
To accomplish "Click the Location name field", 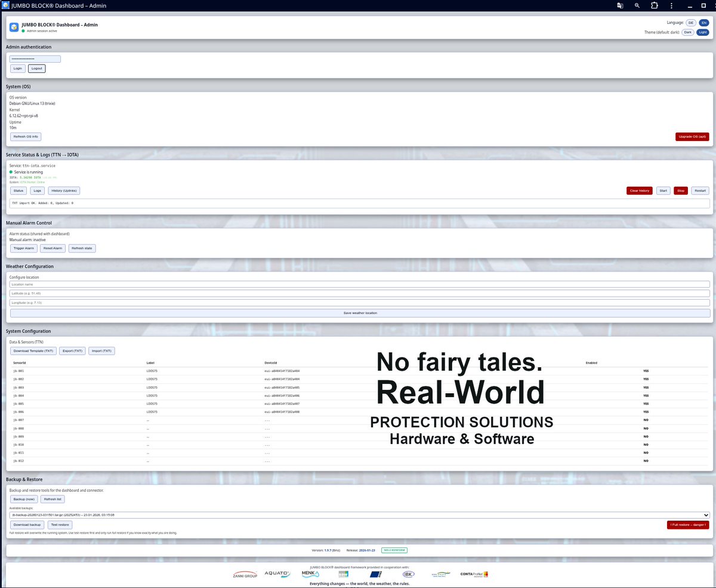I will pyautogui.click(x=360, y=285).
